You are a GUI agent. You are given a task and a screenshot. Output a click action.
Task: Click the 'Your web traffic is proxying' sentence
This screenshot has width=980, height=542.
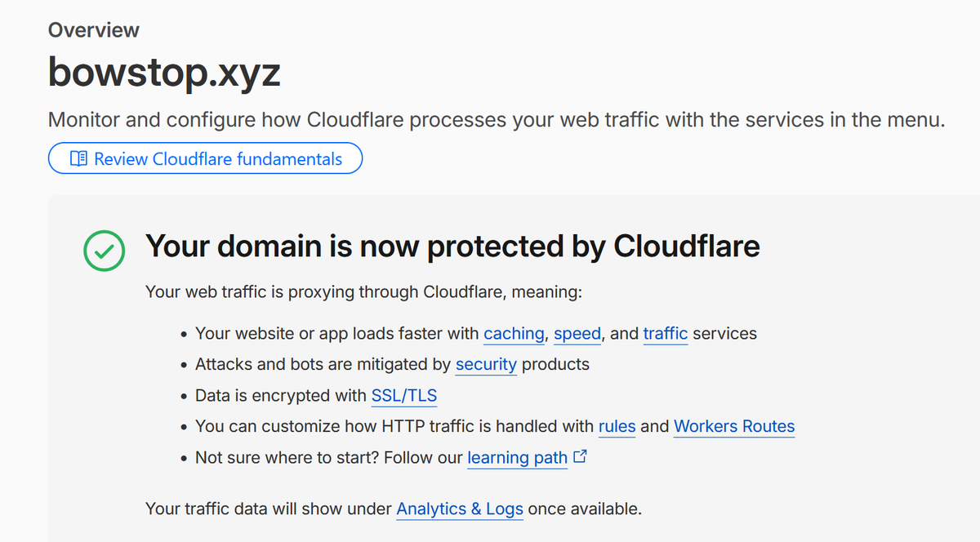363,292
